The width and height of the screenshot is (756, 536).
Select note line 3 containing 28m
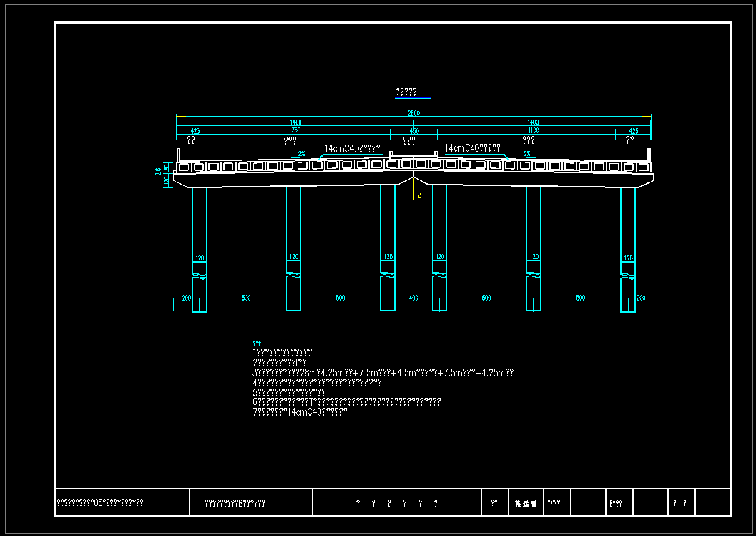(383, 373)
